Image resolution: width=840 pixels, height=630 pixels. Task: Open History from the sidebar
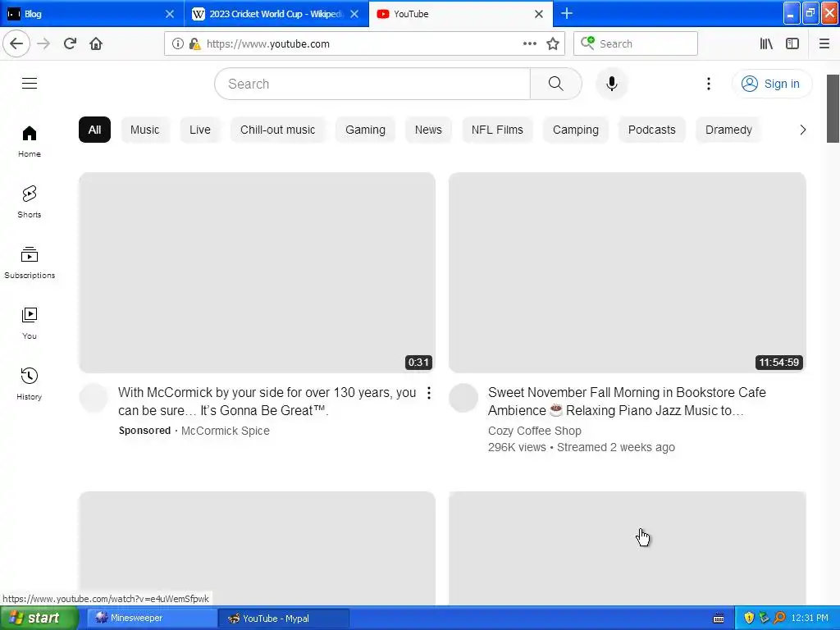click(x=30, y=384)
